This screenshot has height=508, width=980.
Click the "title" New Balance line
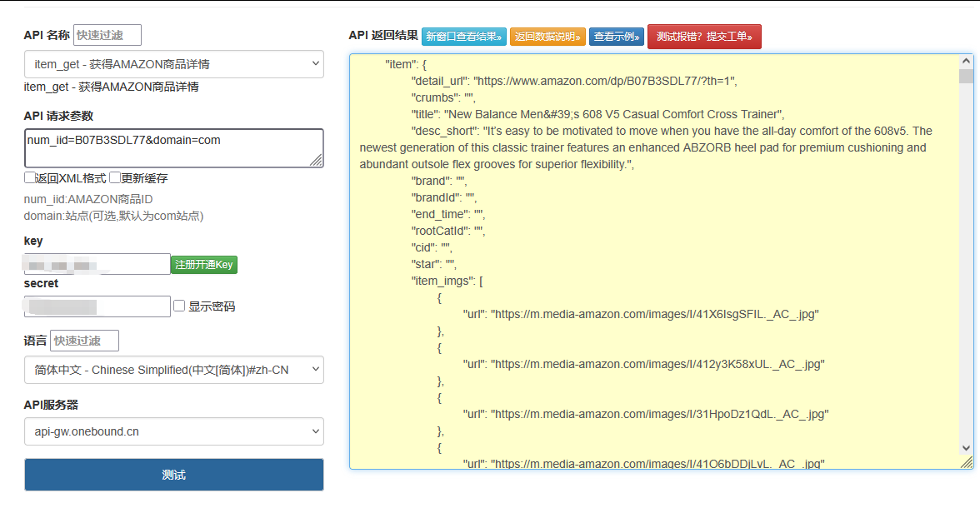(x=597, y=114)
